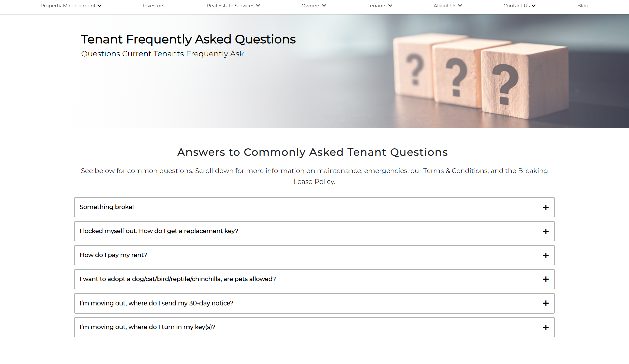Expand the locked out replacement key question
Viewport: 629px width, 364px height.
coord(159,231)
